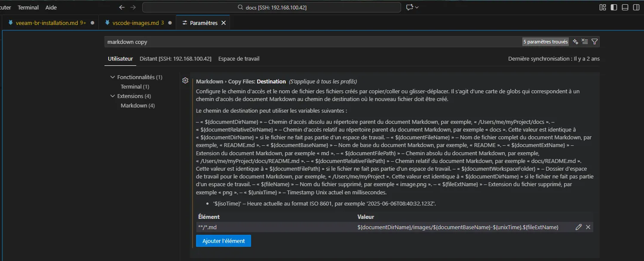The image size is (644, 261).
Task: Select Markdown (4) in the settings tree
Action: (x=138, y=106)
